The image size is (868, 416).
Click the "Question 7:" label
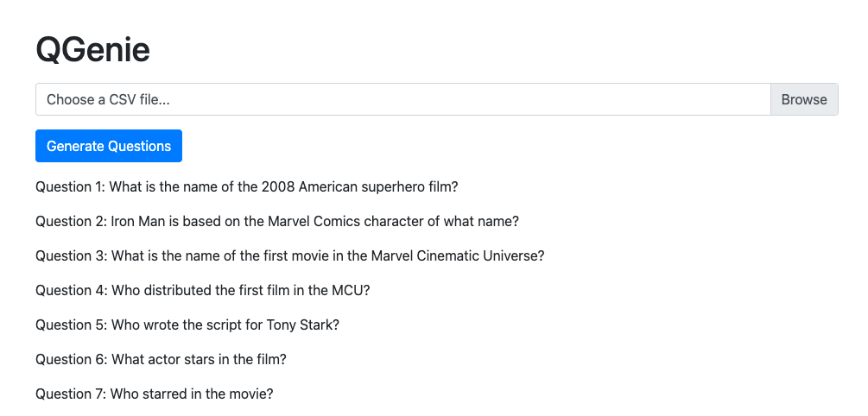(x=71, y=394)
